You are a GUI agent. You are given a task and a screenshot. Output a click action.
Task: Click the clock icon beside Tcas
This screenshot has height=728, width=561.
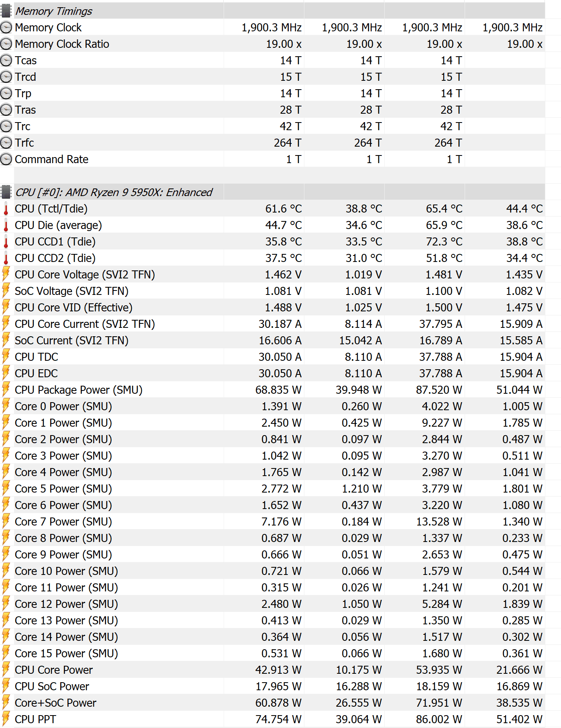tap(6, 60)
